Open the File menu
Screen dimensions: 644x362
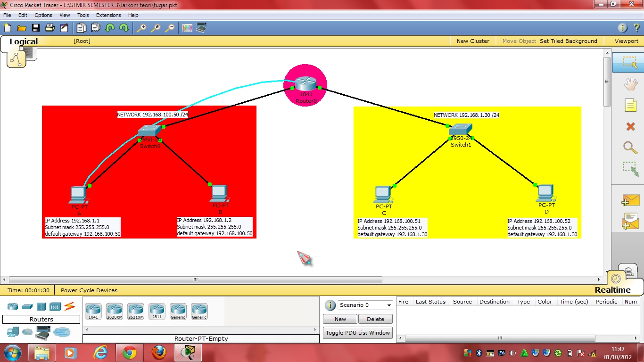coord(7,15)
